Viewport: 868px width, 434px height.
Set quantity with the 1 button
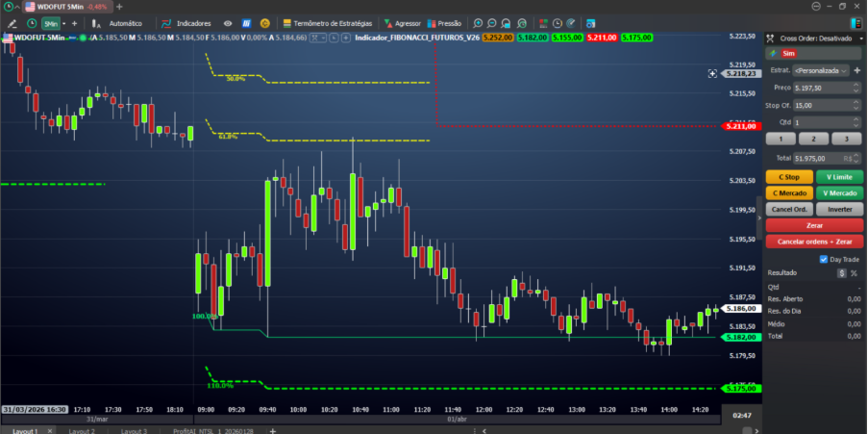pos(781,139)
